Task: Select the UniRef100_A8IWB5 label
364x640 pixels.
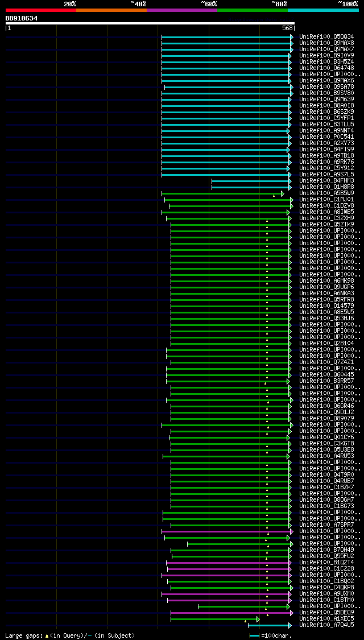Action: [x=326, y=212]
